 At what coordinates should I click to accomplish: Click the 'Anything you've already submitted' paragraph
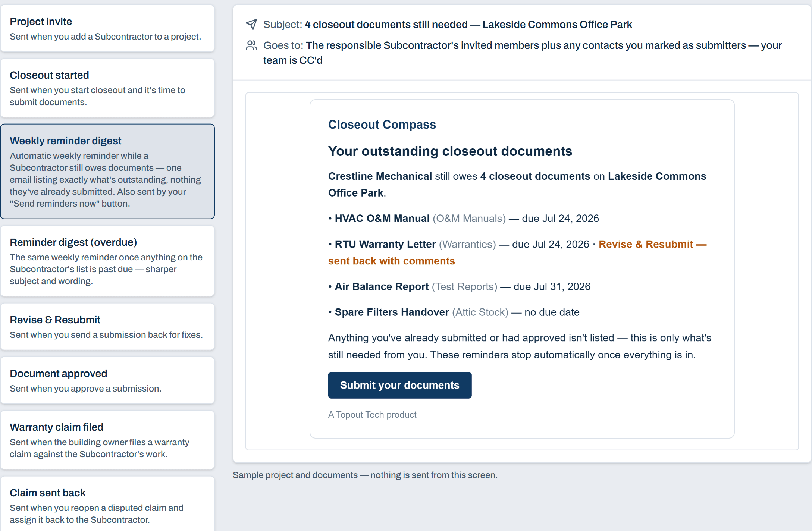click(x=520, y=346)
